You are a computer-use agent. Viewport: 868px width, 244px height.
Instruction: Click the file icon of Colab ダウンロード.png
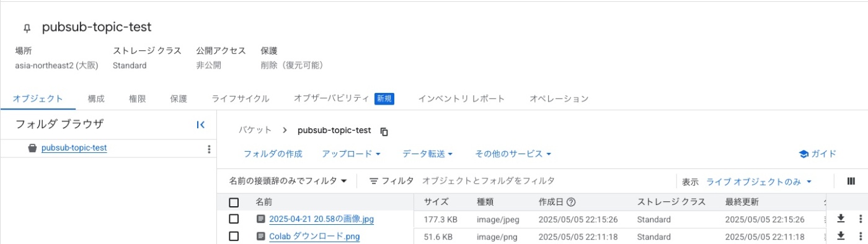pos(260,236)
